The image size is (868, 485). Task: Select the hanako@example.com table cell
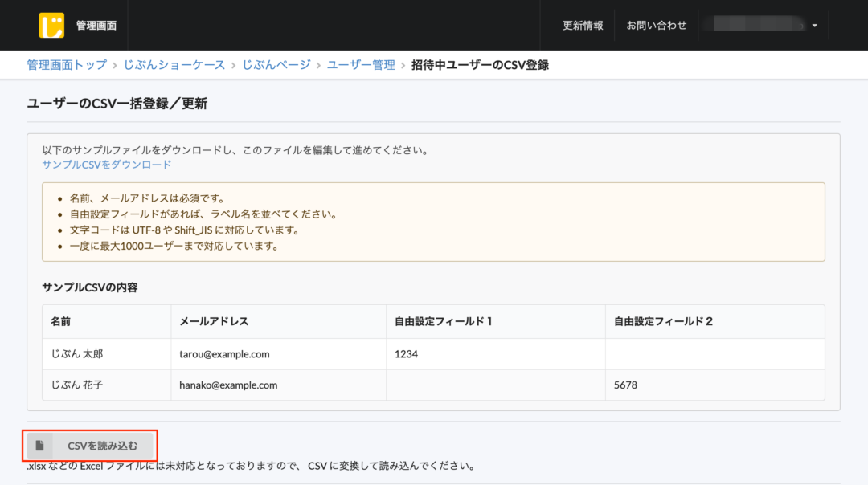coord(228,385)
